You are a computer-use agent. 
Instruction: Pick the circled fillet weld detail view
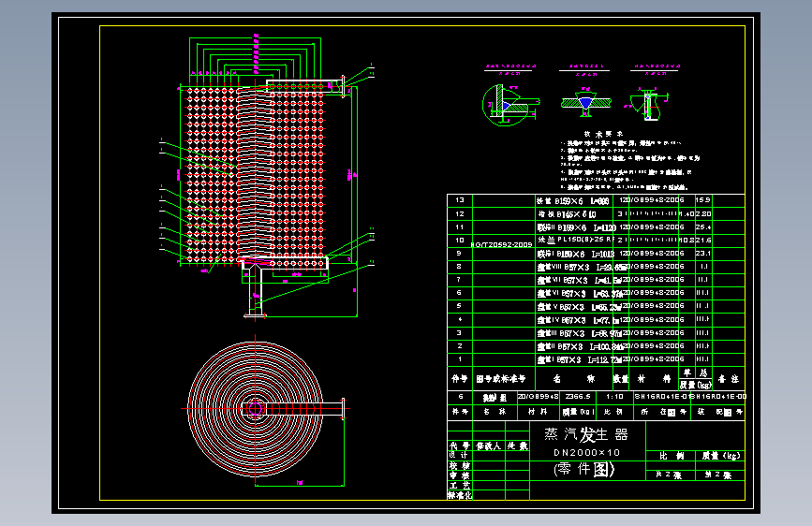coord(510,105)
